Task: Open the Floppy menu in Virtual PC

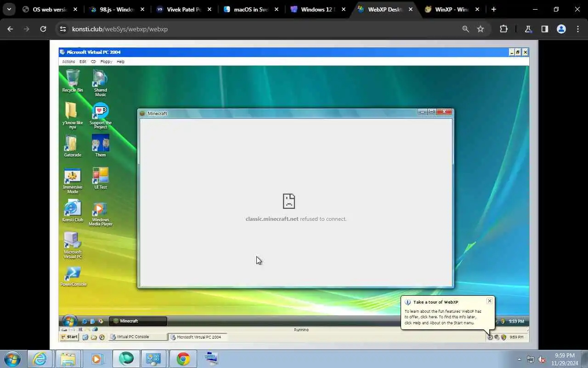Action: pos(106,62)
